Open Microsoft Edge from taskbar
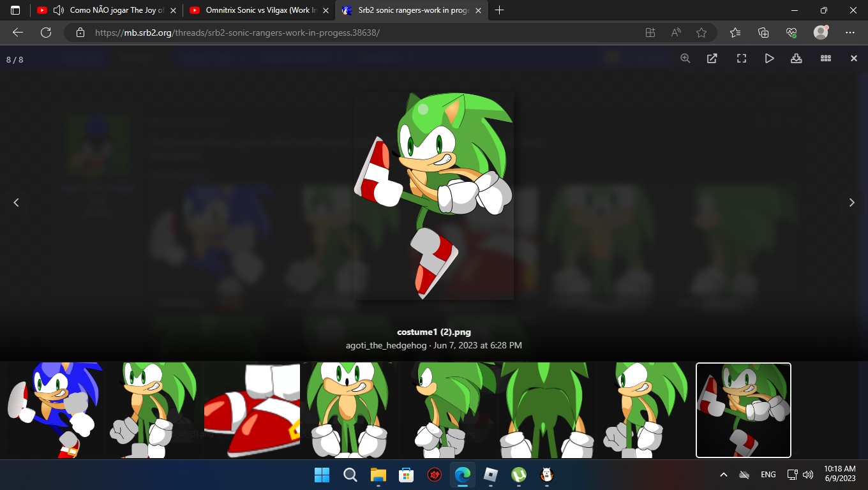The height and width of the screenshot is (490, 868). point(463,475)
